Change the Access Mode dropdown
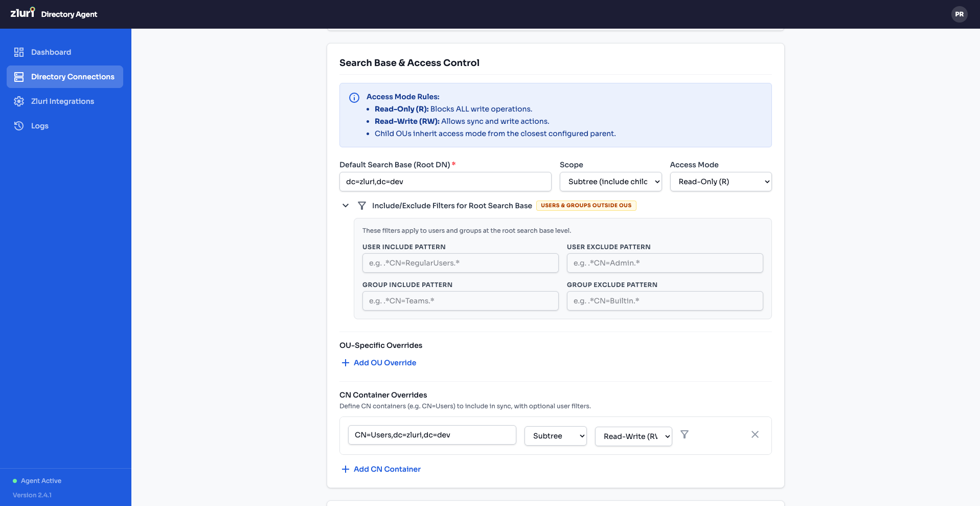 click(720, 182)
